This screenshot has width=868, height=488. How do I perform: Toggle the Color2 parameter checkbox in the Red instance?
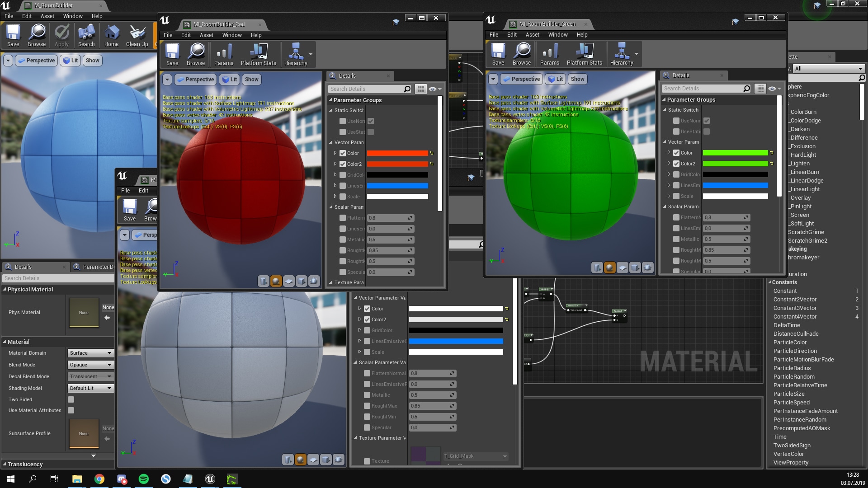pyautogui.click(x=343, y=164)
